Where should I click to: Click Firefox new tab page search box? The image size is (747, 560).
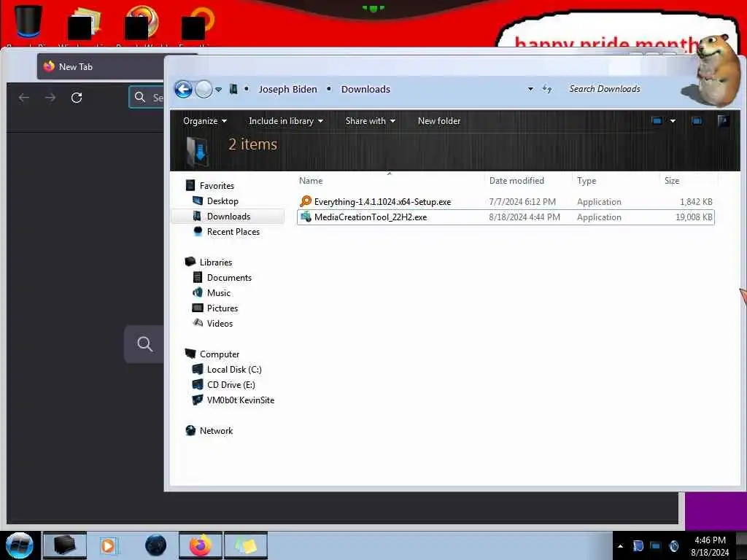click(x=144, y=344)
